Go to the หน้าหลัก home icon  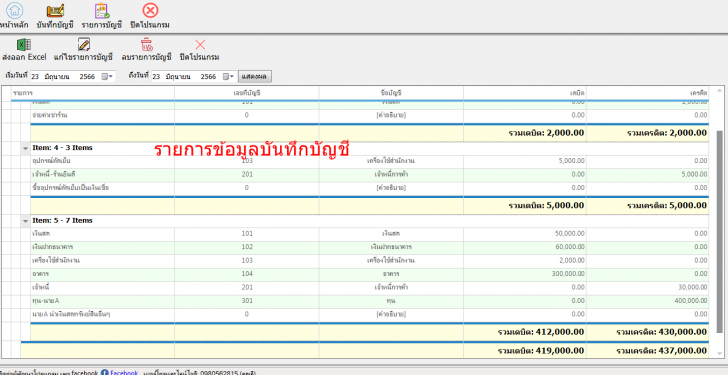click(x=14, y=10)
